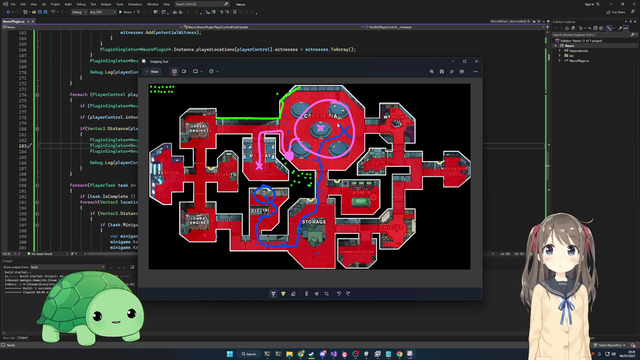Image resolution: width=640 pixels, height=360 pixels.
Task: Click the Windows Start button
Action: [x=230, y=354]
